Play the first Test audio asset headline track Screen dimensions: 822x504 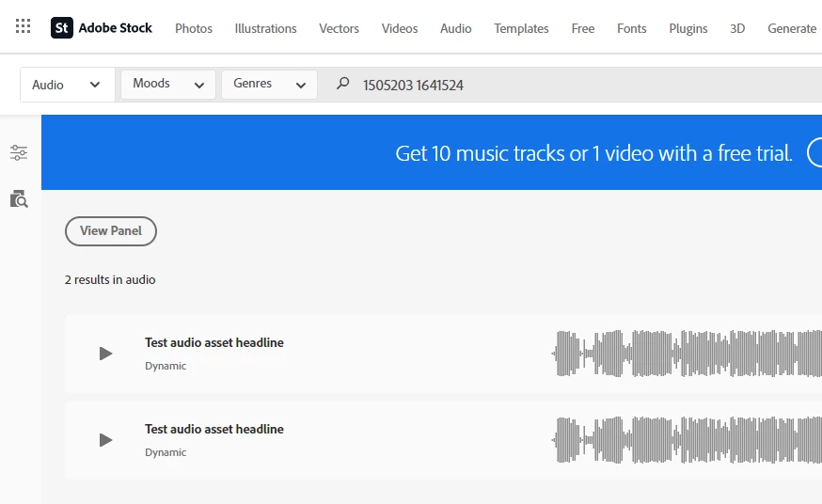(105, 354)
